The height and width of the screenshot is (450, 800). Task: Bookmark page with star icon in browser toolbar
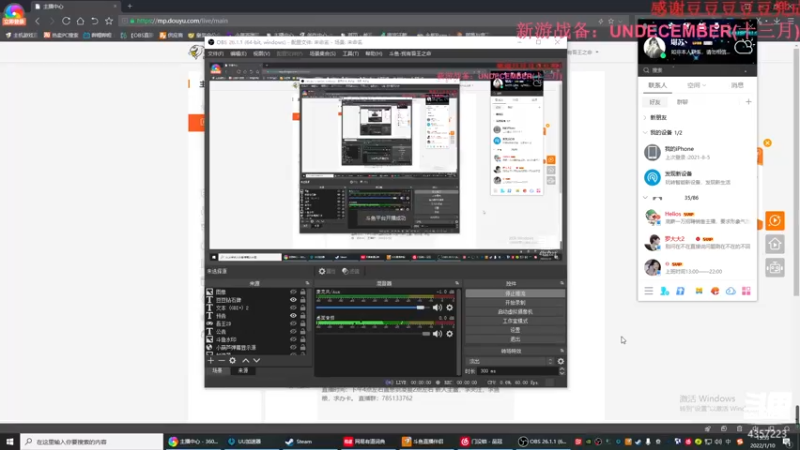pos(109,21)
